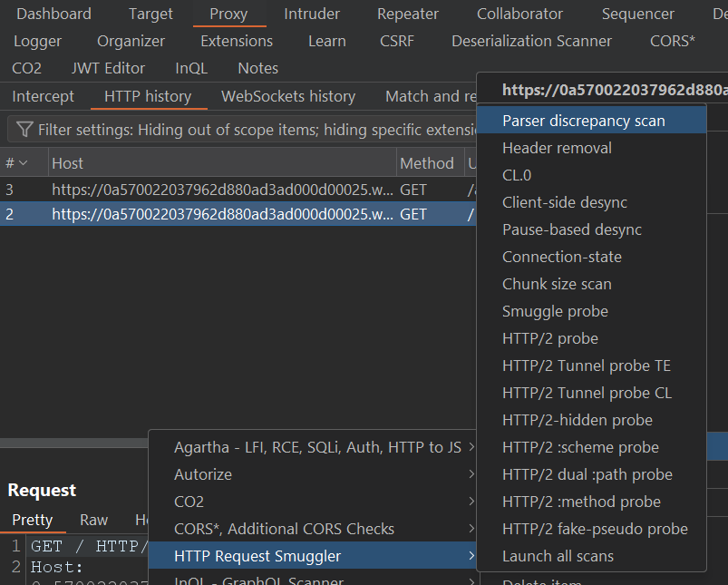Start the HTTP/2 Tunnel probe TE
The width and height of the screenshot is (728, 585).
586,366
